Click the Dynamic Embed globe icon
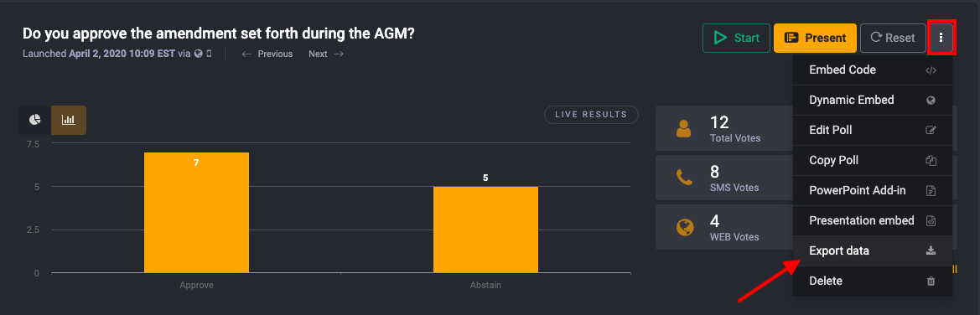The height and width of the screenshot is (315, 980). [931, 100]
